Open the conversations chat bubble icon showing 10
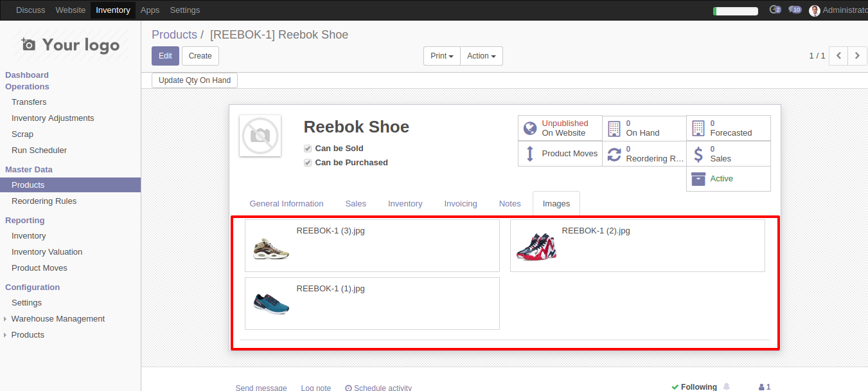The width and height of the screenshot is (868, 391). [795, 10]
